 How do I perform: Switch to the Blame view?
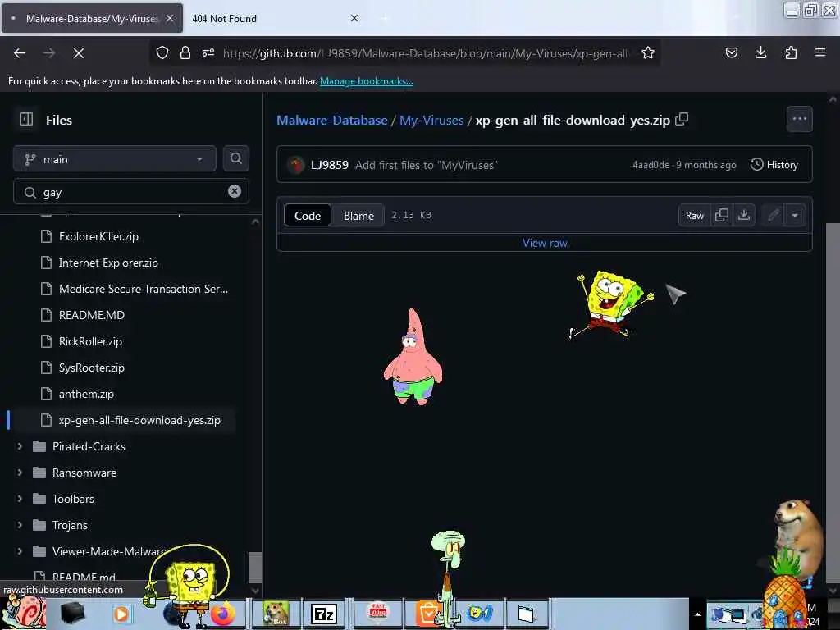click(x=358, y=216)
